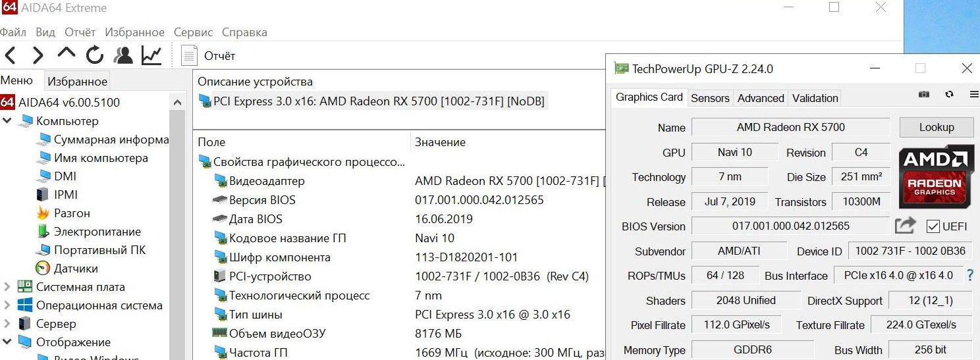Click the Back navigation arrow in AIDA64
Screen dimensions: 980x360
pyautogui.click(x=11, y=55)
